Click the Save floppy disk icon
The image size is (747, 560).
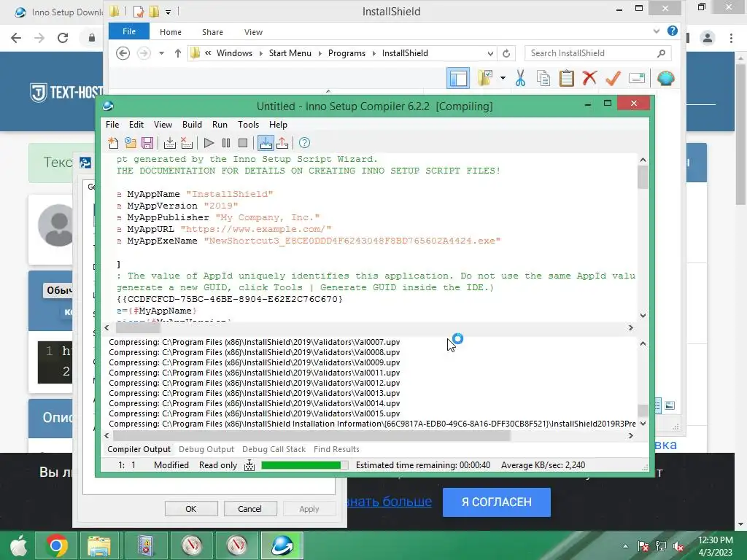click(x=147, y=143)
